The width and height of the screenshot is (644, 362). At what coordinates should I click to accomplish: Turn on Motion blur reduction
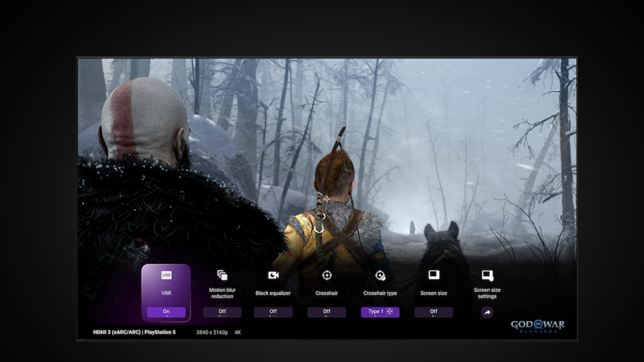click(222, 312)
